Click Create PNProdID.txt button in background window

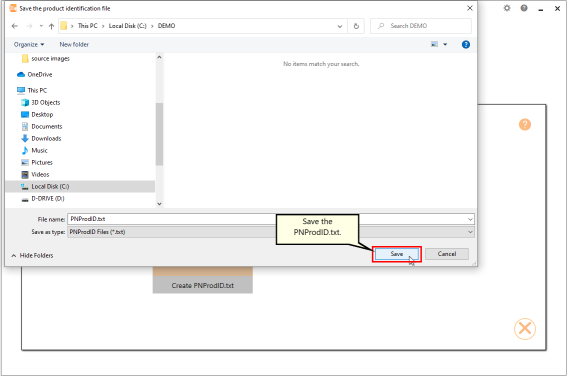click(202, 285)
